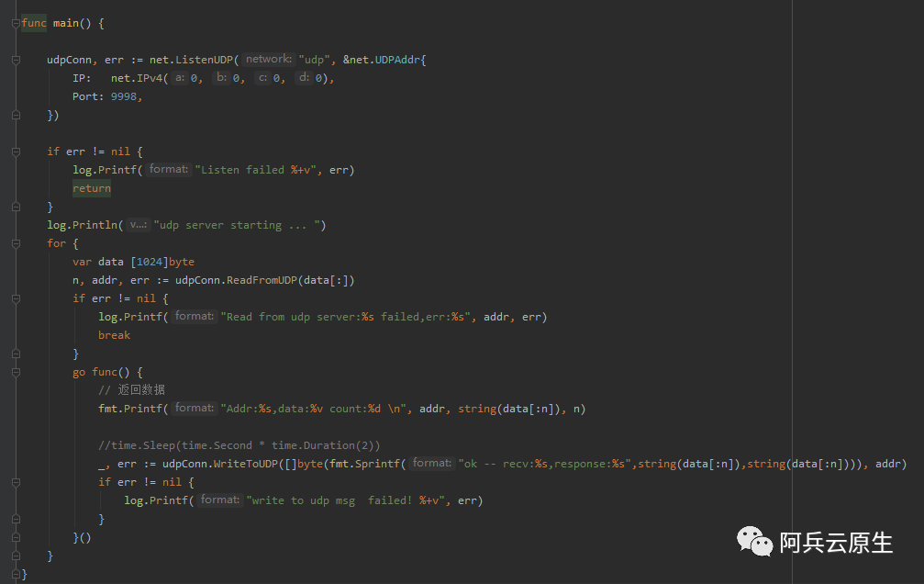Image resolution: width=924 pixels, height=584 pixels.
Task: Place cursor on highlighted 'return' keyword
Action: [x=92, y=188]
